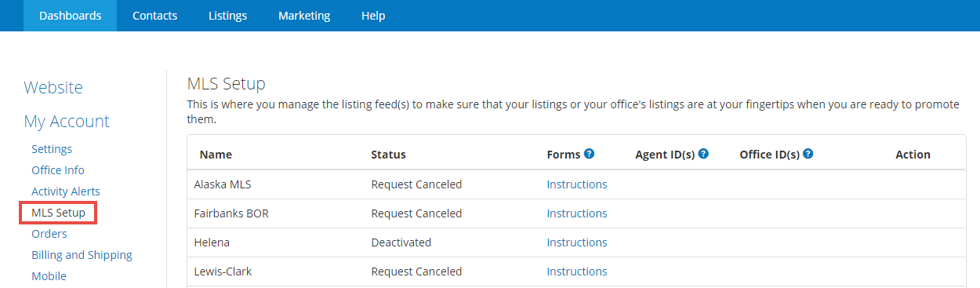This screenshot has height=288, width=980.
Task: Go to Settings in sidebar
Action: pyautogui.click(x=52, y=149)
